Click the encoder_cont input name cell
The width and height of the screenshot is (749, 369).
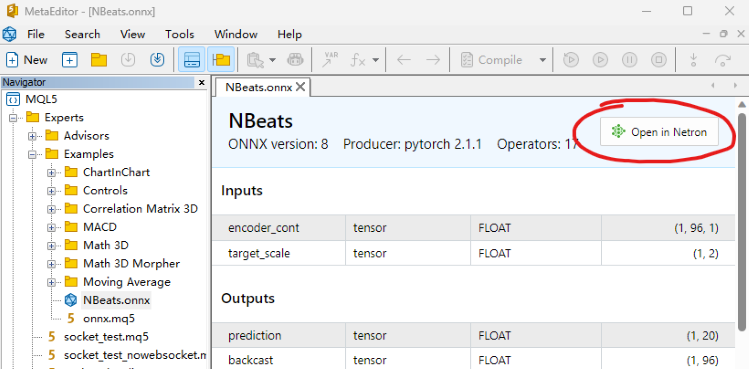279,228
